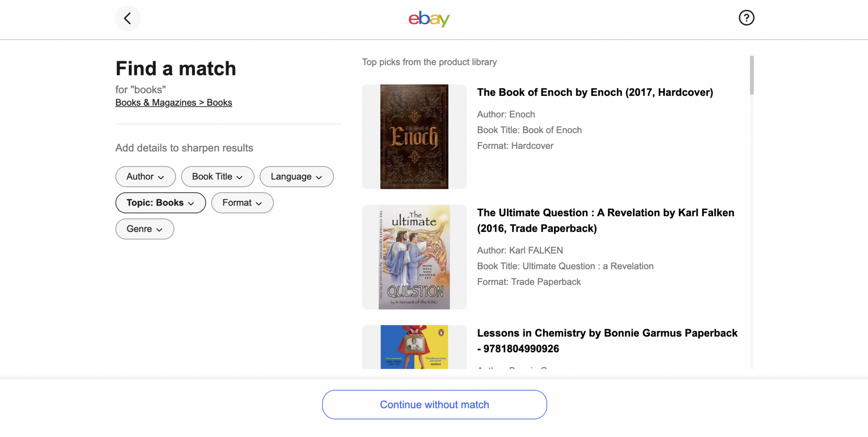Click the Book of Enoch cover thumbnail
Screen dimensions: 868x437
(x=414, y=136)
